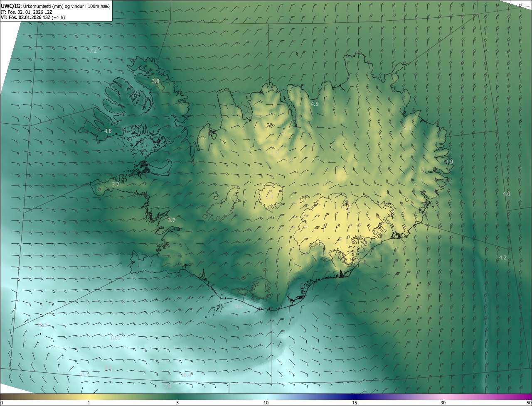This screenshot has width=532, height=406.
Task: Click the initial time line "IT: Fös. 02. 01. 2026 12Z"
Action: pos(26,12)
